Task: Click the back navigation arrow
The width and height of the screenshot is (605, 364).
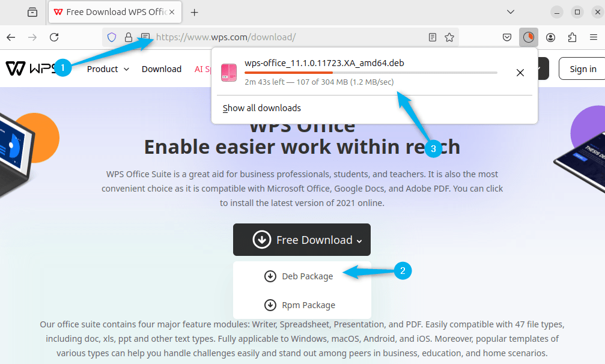Action: pyautogui.click(x=11, y=37)
